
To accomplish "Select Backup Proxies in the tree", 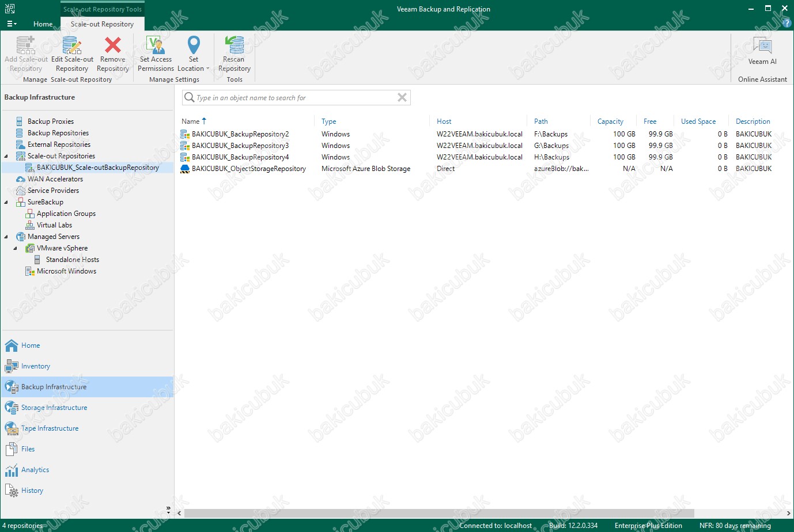I will [51, 121].
